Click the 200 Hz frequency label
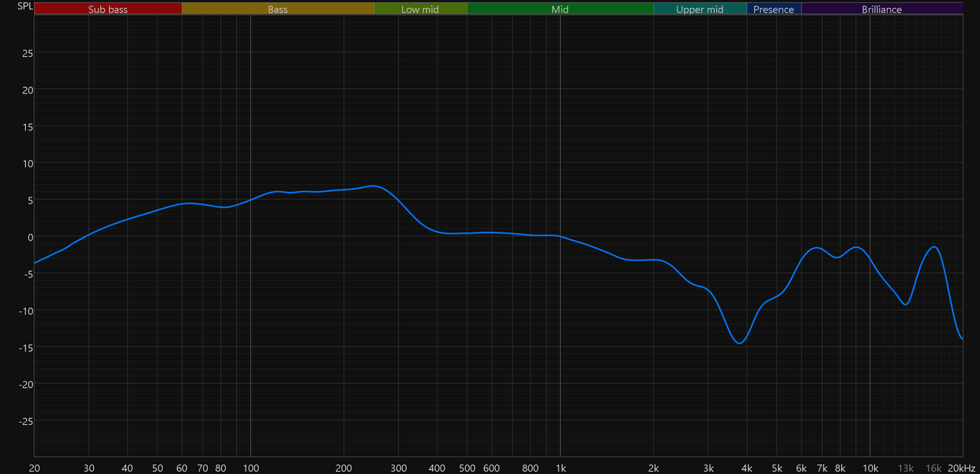The width and height of the screenshot is (980, 474). tap(344, 468)
